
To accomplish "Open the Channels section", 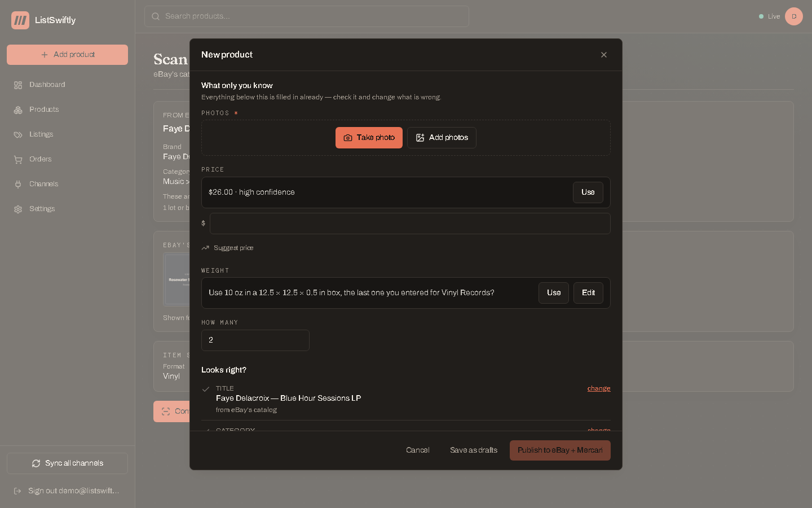I will (67, 184).
